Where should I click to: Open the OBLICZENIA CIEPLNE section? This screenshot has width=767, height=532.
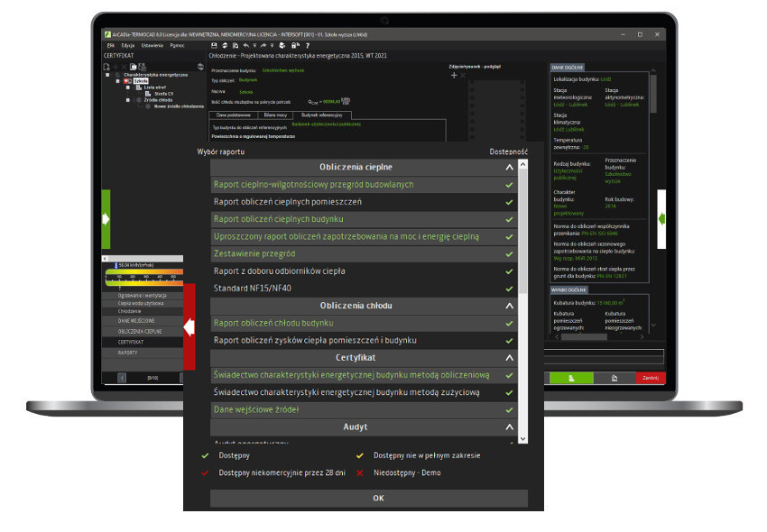[143, 332]
